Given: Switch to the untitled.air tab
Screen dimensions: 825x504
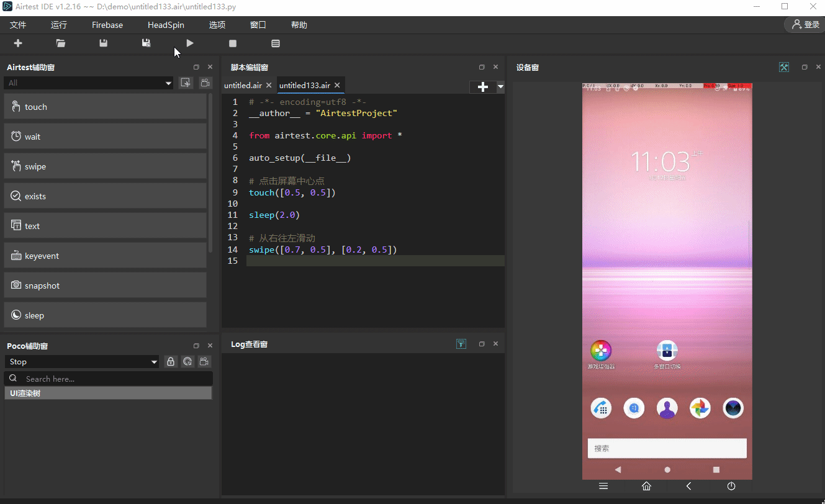Looking at the screenshot, I should 243,86.
